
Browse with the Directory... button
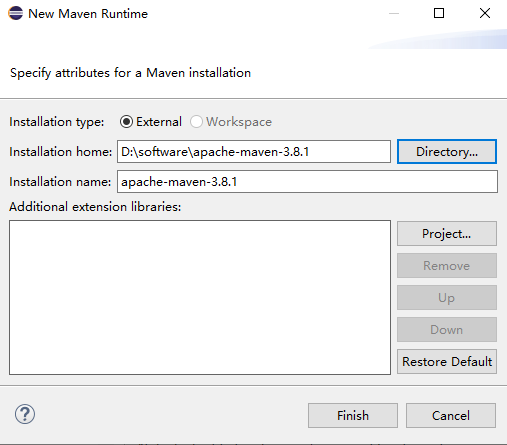click(x=447, y=152)
